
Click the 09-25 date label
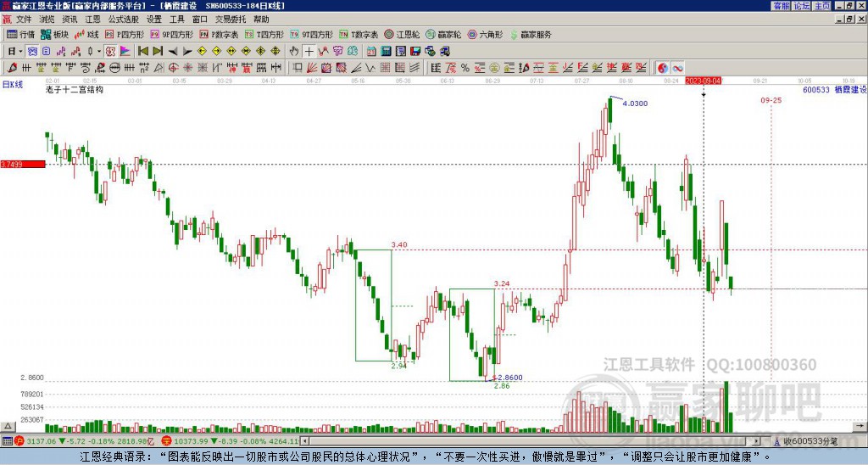point(771,100)
